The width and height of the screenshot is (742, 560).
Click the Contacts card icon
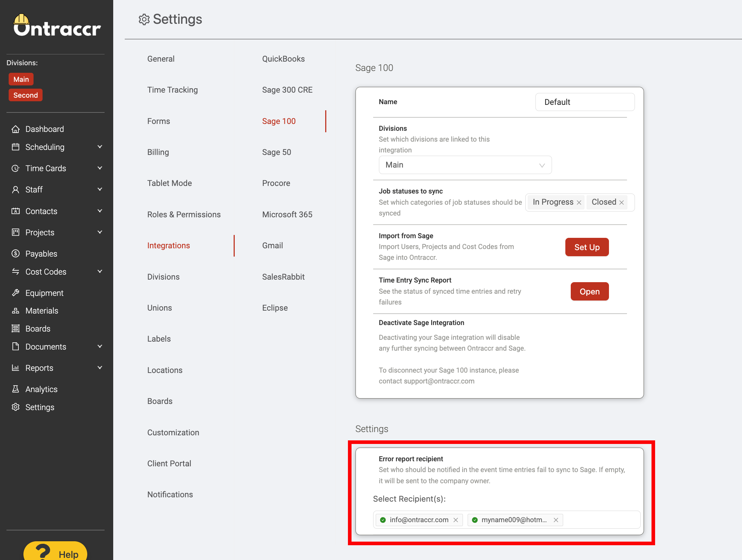(x=16, y=211)
